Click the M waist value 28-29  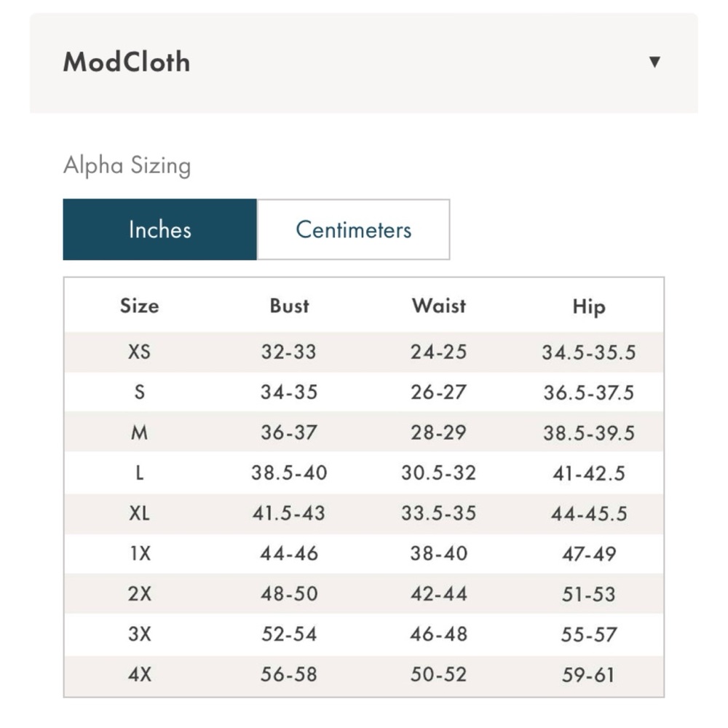[438, 432]
